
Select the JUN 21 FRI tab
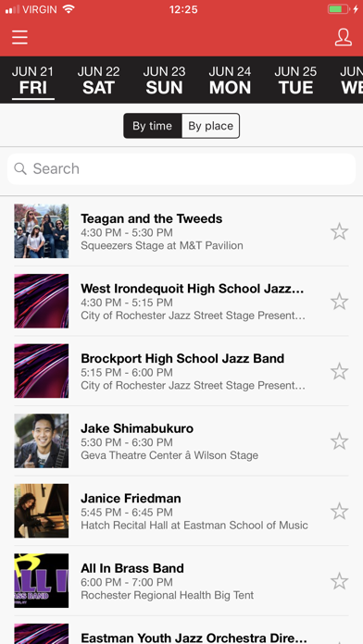[x=33, y=80]
